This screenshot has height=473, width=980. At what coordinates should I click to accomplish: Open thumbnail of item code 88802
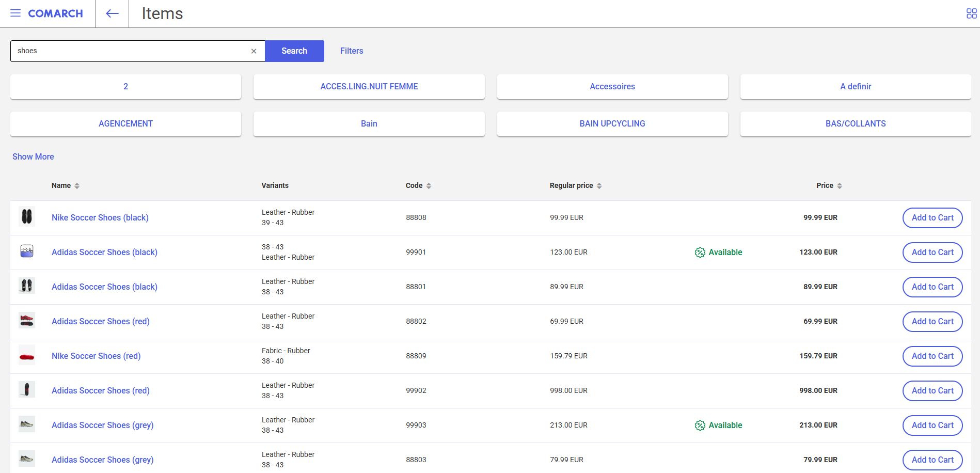tap(27, 320)
